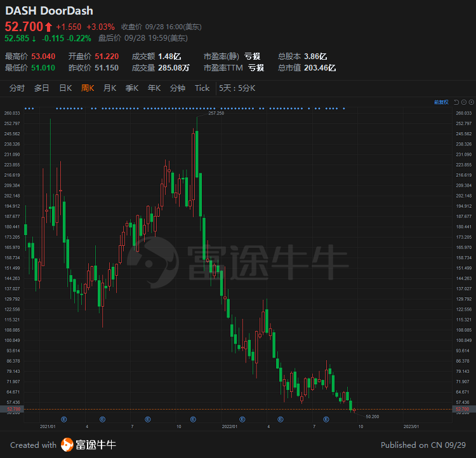Click the 257.250 high price label on chart
Image resolution: width=476 pixels, height=458 pixels.
pos(216,113)
